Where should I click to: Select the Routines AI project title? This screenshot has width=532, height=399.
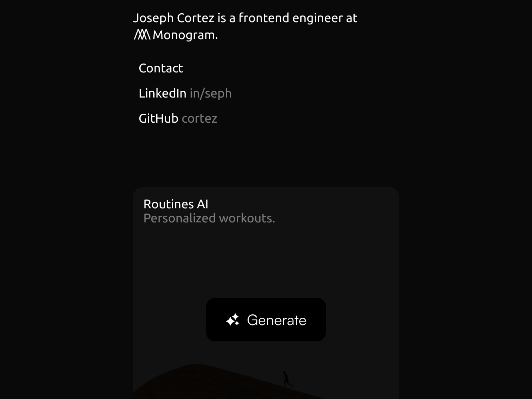175,204
